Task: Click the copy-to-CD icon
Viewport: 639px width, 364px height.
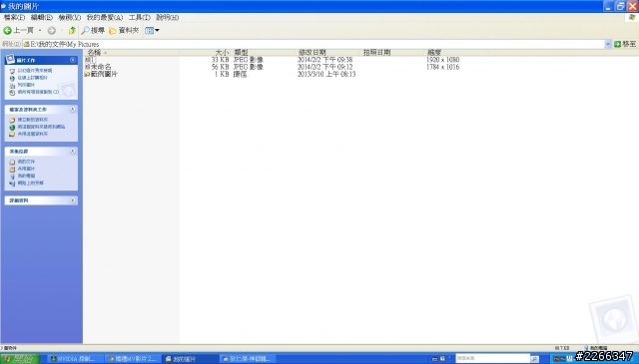Action: [12, 93]
